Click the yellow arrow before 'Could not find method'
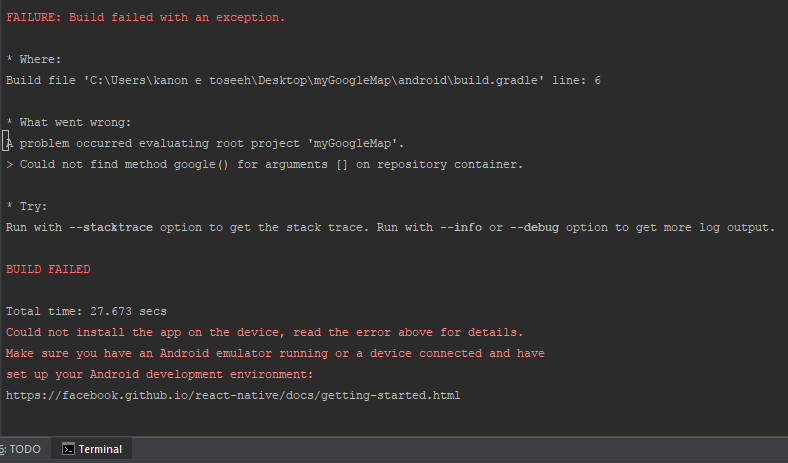 tap(10, 164)
